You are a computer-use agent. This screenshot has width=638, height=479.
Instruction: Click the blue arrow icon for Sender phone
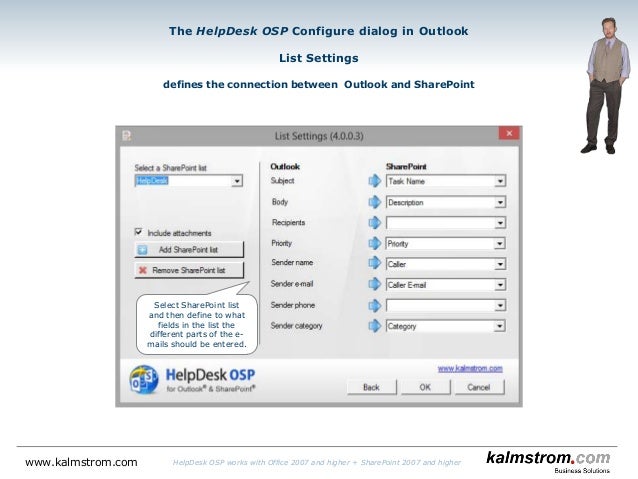[375, 305]
